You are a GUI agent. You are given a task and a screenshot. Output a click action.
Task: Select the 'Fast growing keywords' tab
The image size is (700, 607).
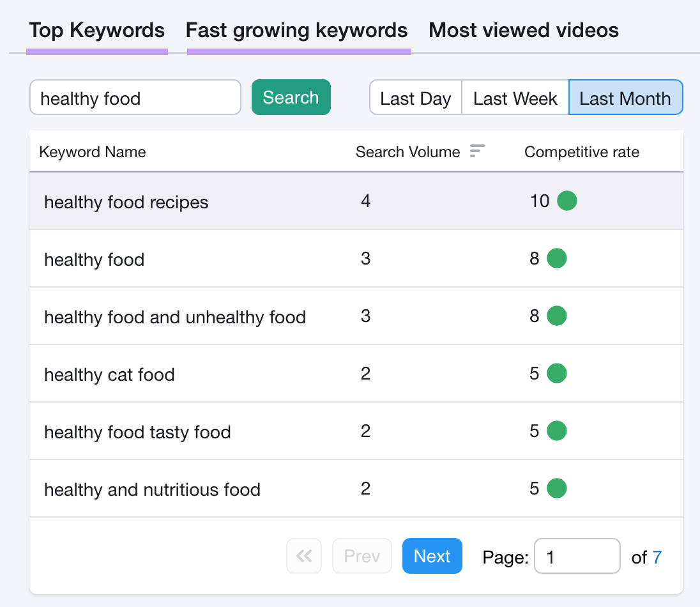pyautogui.click(x=297, y=30)
